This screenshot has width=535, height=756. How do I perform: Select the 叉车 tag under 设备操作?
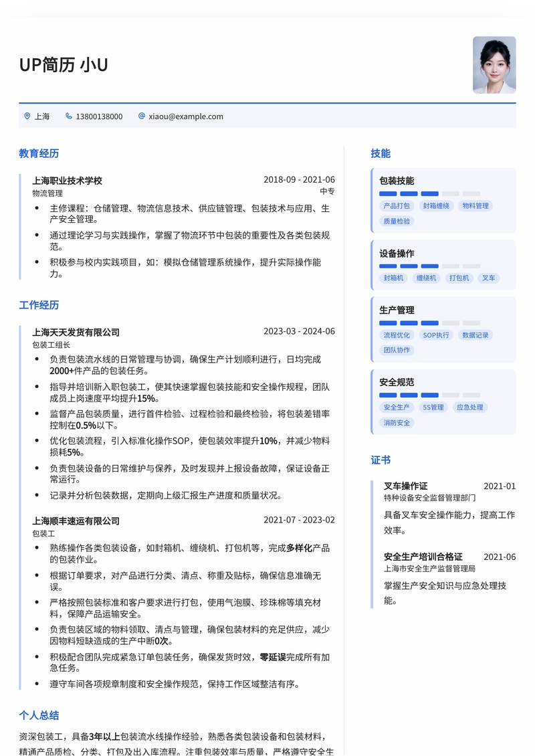point(489,278)
